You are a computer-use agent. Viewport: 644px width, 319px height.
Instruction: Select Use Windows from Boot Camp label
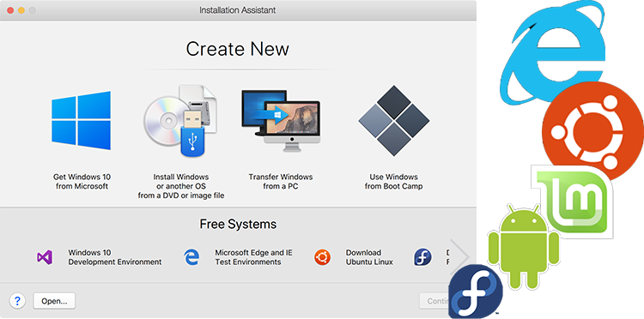tap(393, 182)
